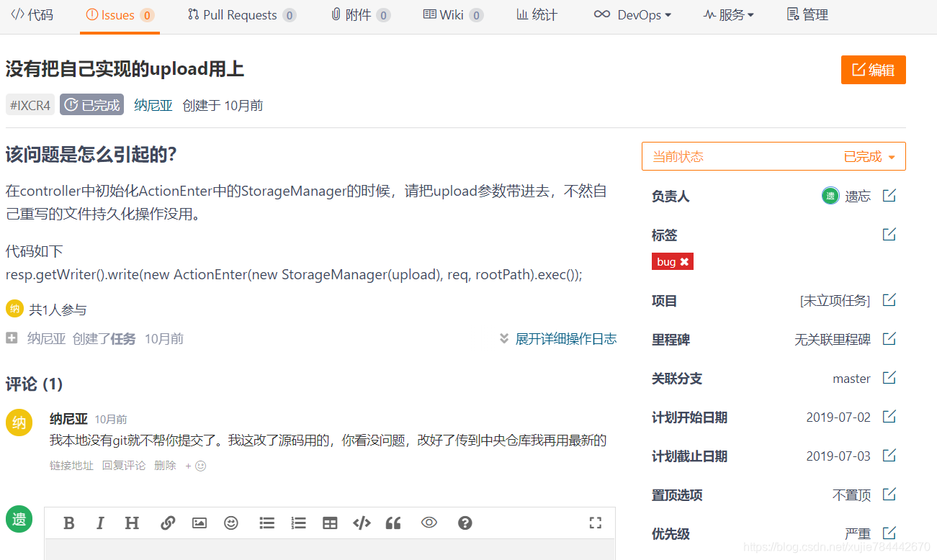Open author 纳尼亚 profile link in header
This screenshot has height=560, width=937.
click(153, 105)
